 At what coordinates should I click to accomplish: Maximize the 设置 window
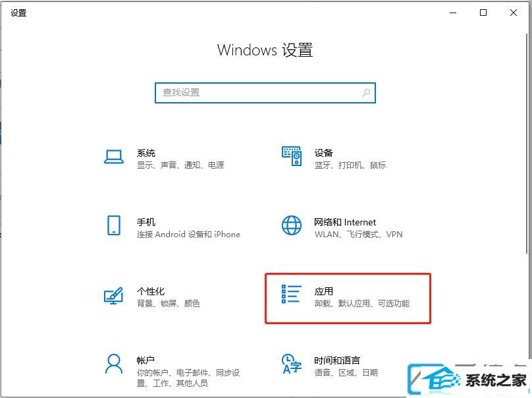(483, 13)
